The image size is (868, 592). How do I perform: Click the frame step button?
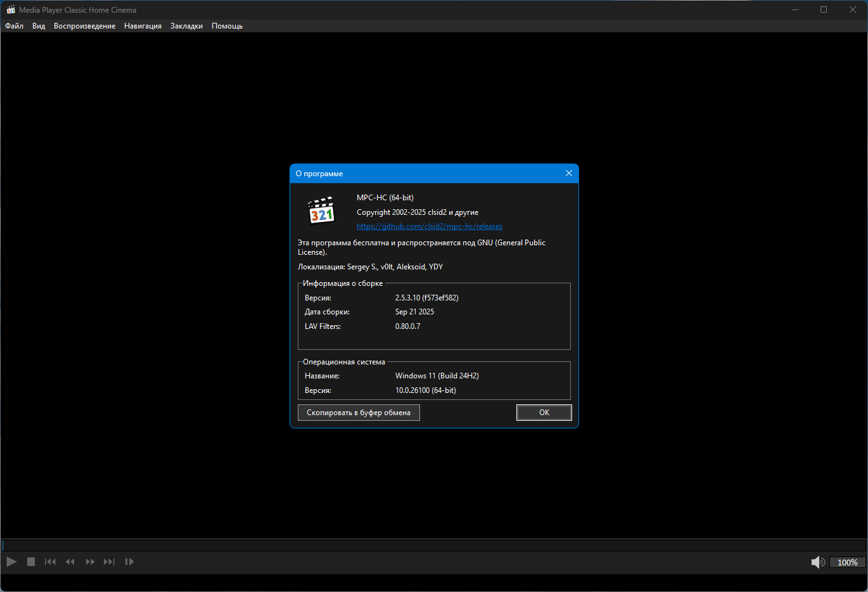click(x=129, y=562)
